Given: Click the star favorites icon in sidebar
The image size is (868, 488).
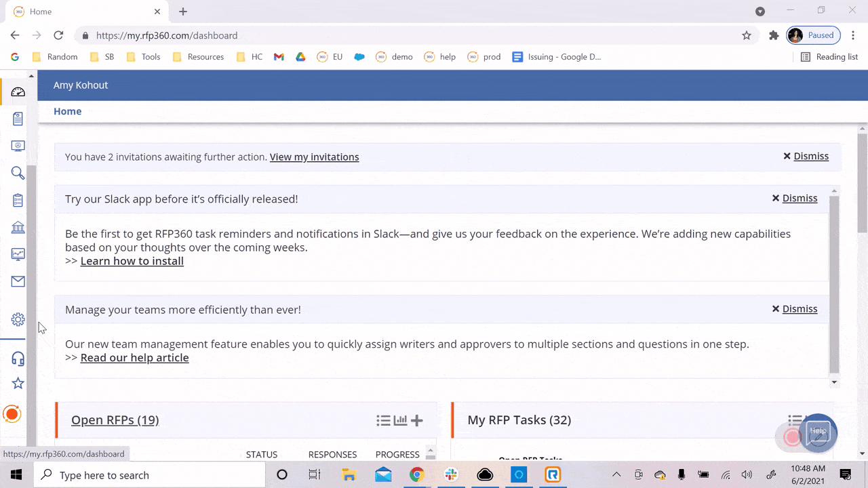Looking at the screenshot, I should pyautogui.click(x=18, y=383).
